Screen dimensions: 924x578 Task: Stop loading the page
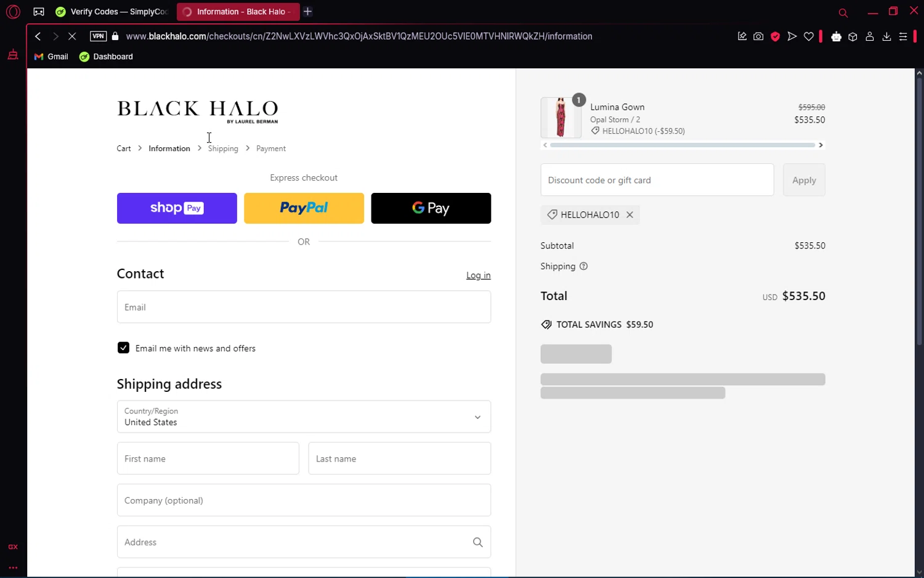pos(72,36)
